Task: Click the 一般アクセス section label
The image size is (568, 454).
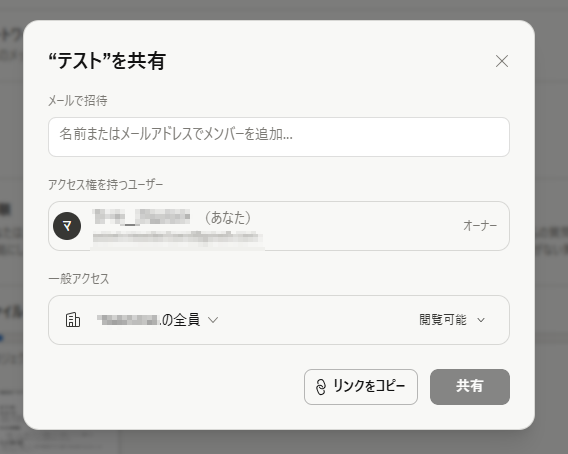Action: click(x=79, y=279)
